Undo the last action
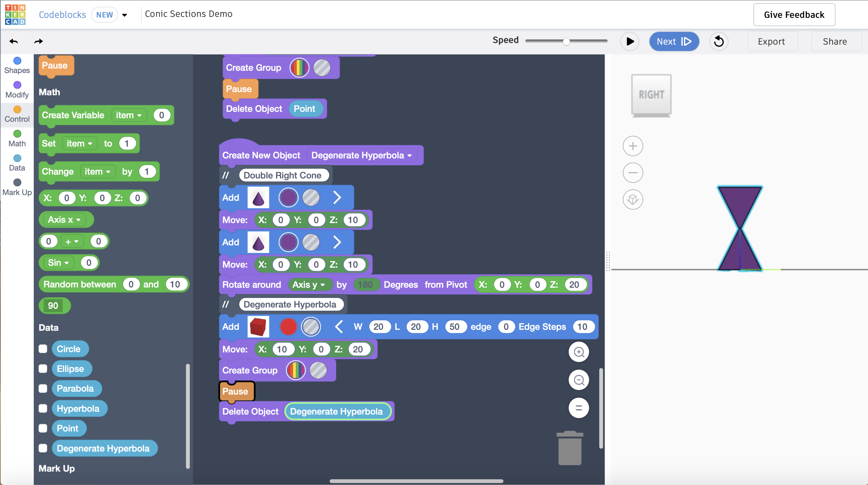 point(13,41)
